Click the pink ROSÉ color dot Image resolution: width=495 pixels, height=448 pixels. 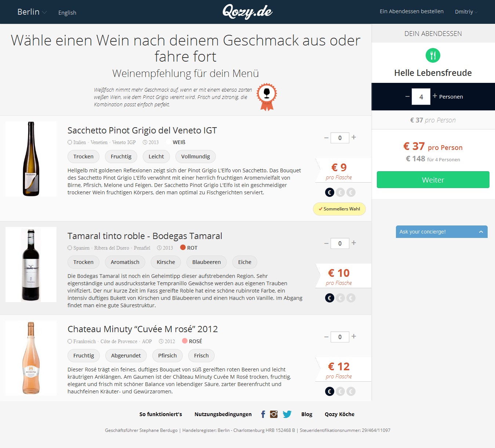[x=185, y=341]
